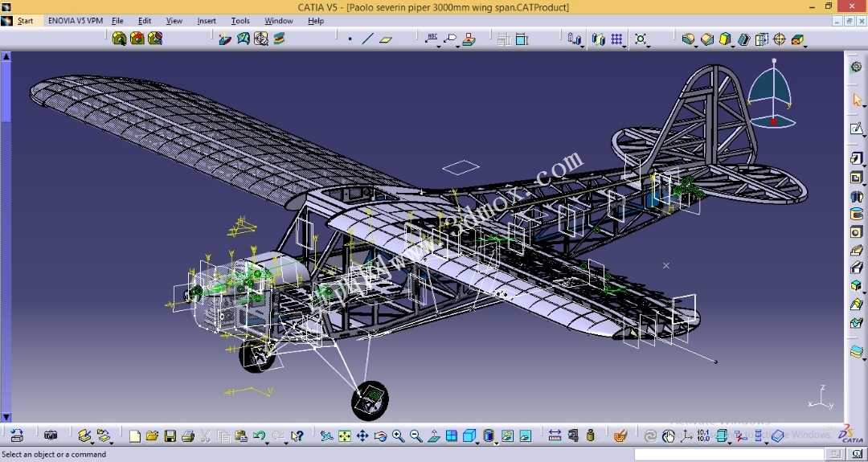868x462 pixels.
Task: Open the Insert menu
Action: pyautogui.click(x=207, y=21)
